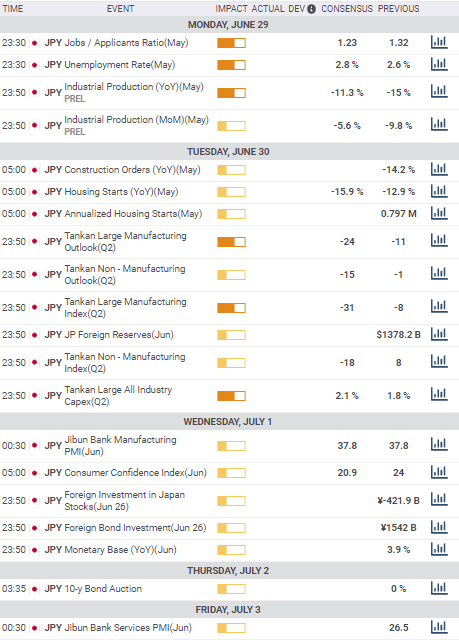
Task: Click chart icon for Housing Starts (YoY)
Action: click(x=439, y=191)
